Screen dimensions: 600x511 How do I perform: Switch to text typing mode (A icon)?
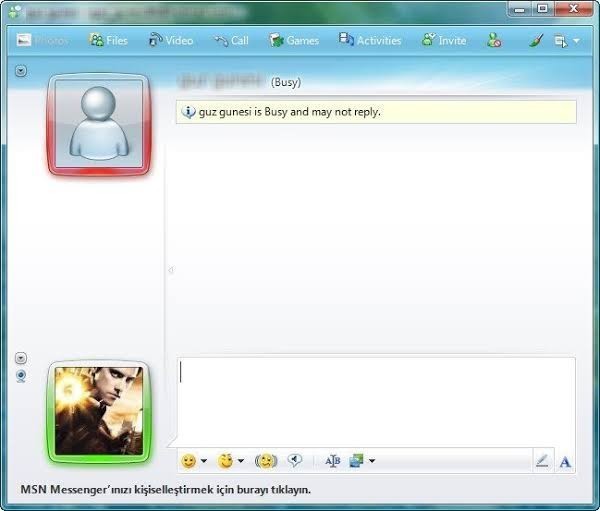(x=565, y=462)
